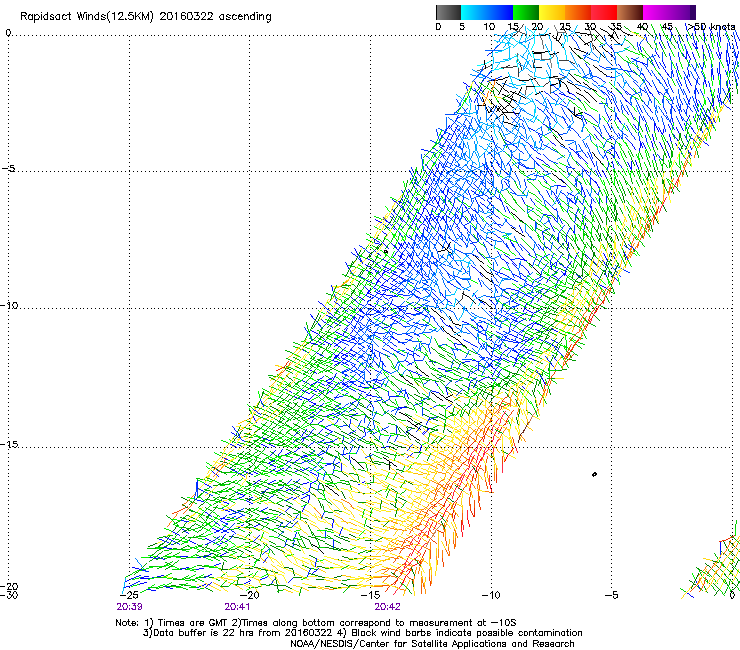This screenshot has width=740, height=650.
Task: Click the "45" label under the color bar
Action: pos(667,27)
